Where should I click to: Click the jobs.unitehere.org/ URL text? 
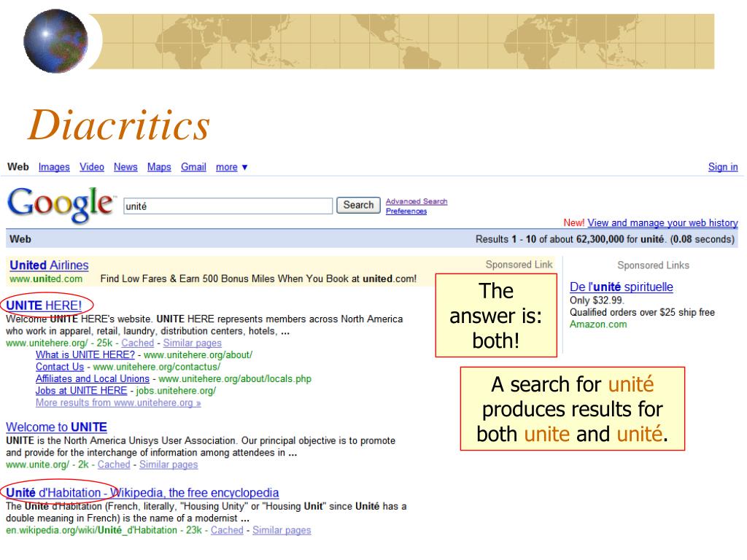tap(176, 391)
